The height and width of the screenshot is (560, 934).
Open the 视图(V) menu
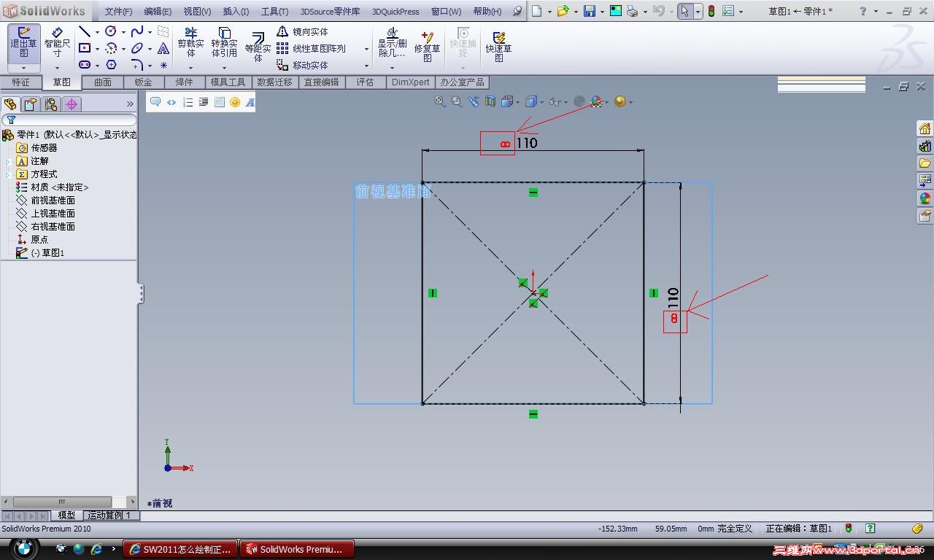pyautogui.click(x=197, y=12)
